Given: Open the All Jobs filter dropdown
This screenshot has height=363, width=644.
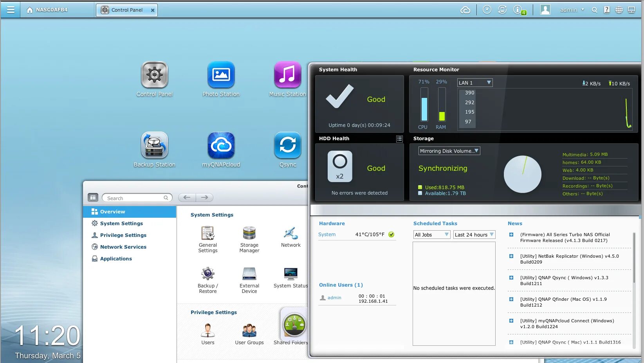Looking at the screenshot, I should [432, 235].
